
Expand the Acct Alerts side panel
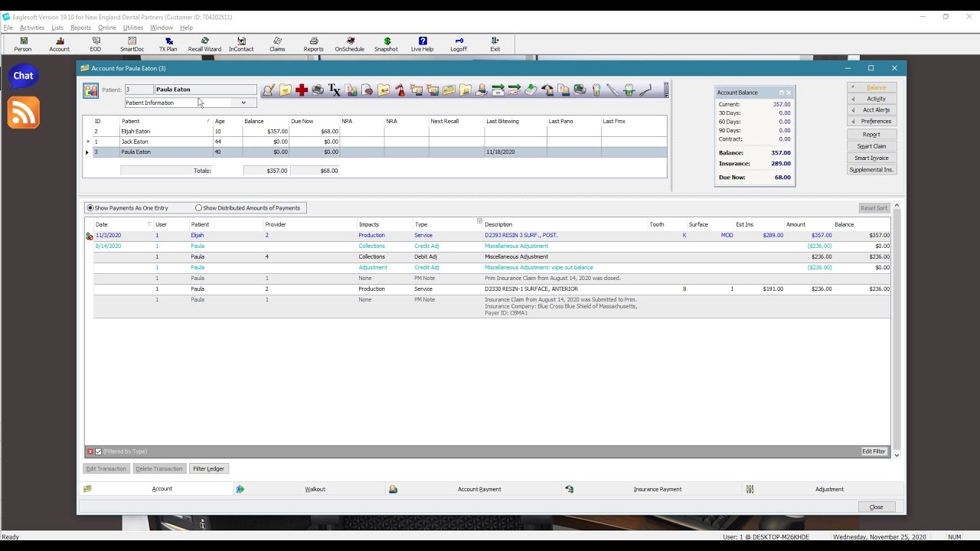coord(872,110)
